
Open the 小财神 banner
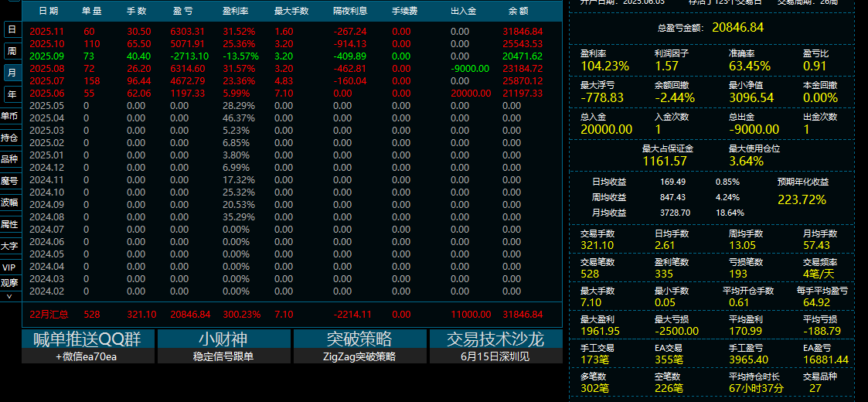[x=223, y=339]
